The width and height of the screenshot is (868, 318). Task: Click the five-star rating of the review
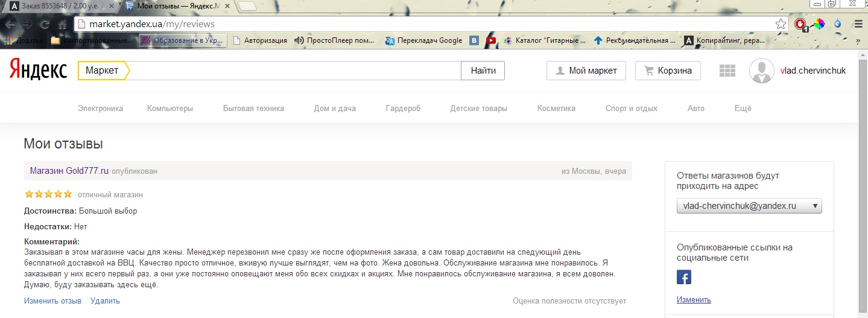pos(48,194)
